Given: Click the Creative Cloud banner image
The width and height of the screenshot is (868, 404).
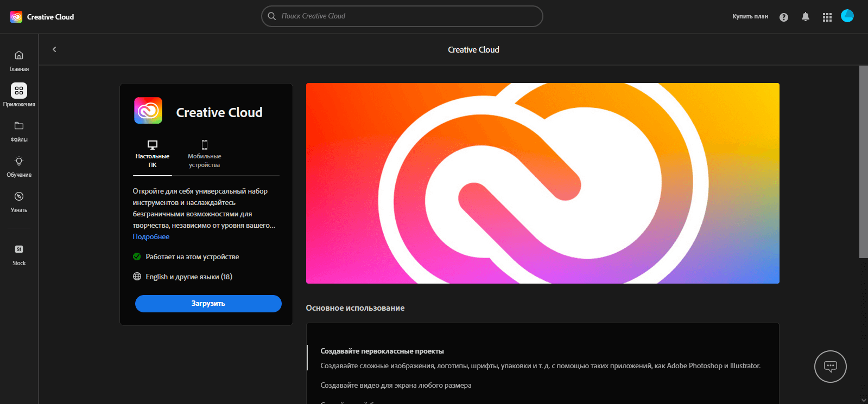Looking at the screenshot, I should pos(542,183).
